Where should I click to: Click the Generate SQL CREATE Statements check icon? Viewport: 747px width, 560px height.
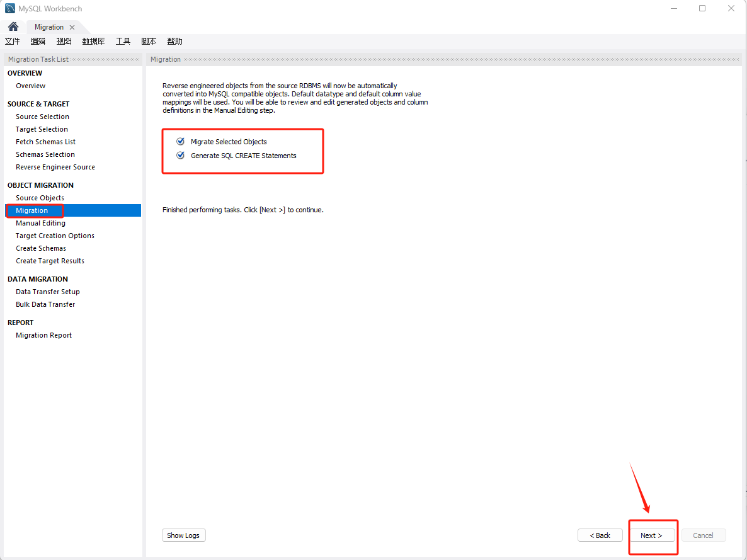coord(181,156)
